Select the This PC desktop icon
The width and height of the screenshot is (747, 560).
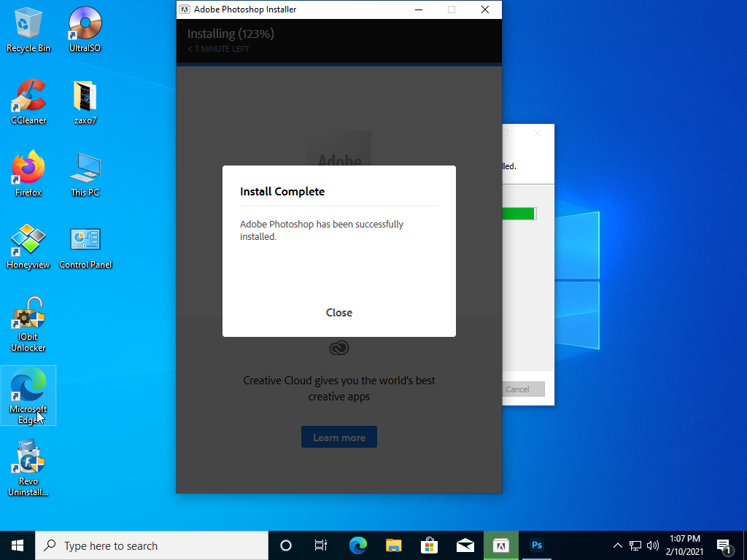click(x=85, y=175)
